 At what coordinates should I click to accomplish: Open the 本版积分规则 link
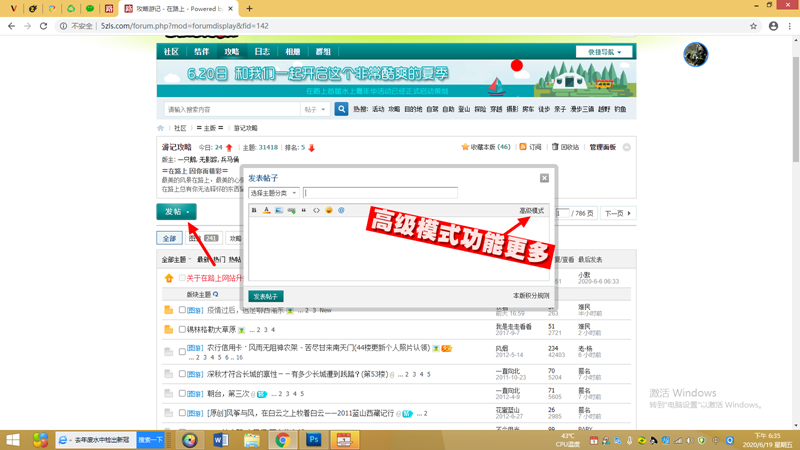[531, 296]
